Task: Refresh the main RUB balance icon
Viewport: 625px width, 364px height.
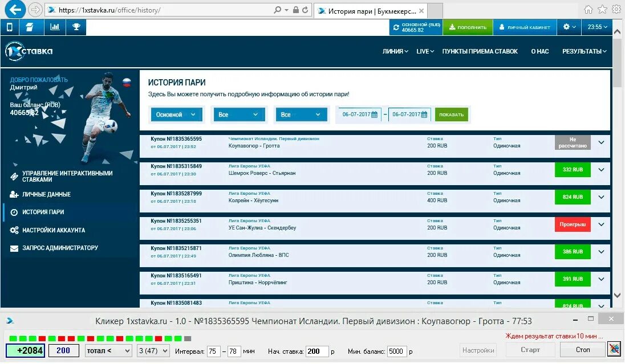Action: pyautogui.click(x=396, y=27)
